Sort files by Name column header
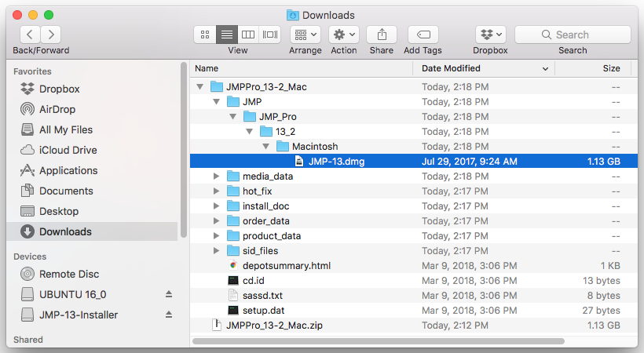 pyautogui.click(x=207, y=68)
